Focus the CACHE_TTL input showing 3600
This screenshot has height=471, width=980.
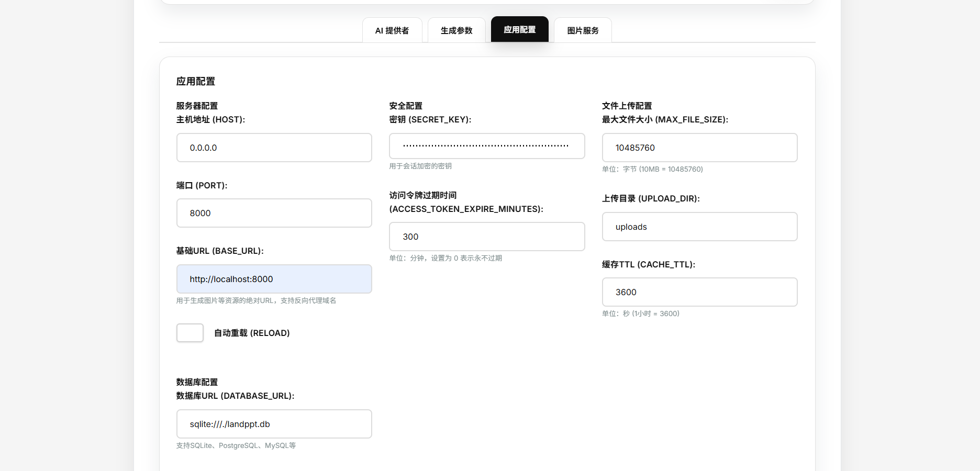pos(699,292)
